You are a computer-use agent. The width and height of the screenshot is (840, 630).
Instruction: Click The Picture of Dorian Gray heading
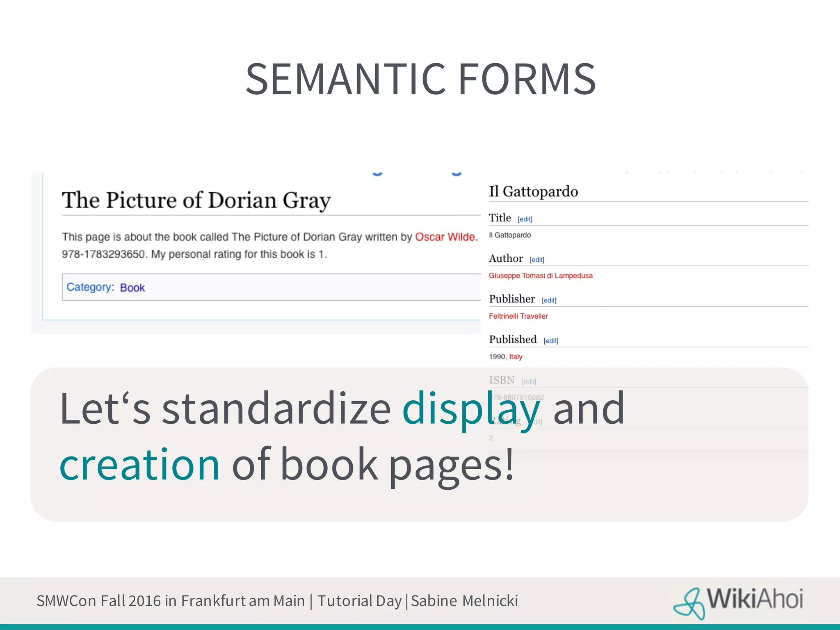coord(196,201)
